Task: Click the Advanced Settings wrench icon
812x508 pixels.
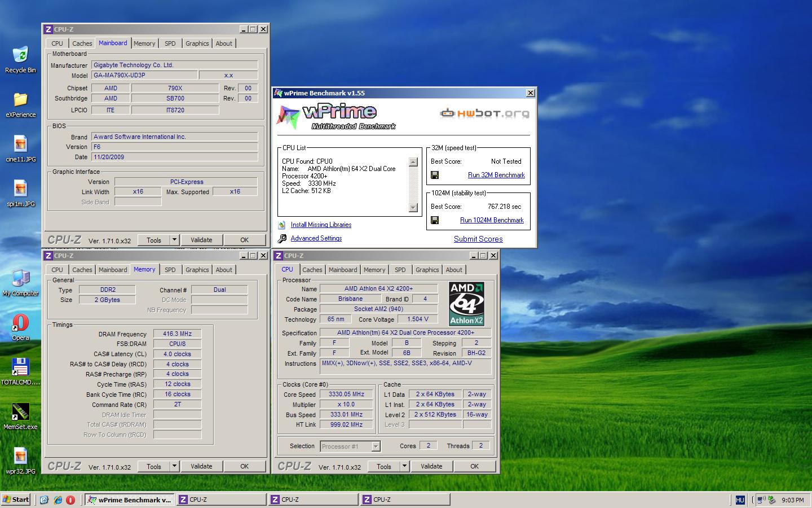Action: click(x=282, y=238)
